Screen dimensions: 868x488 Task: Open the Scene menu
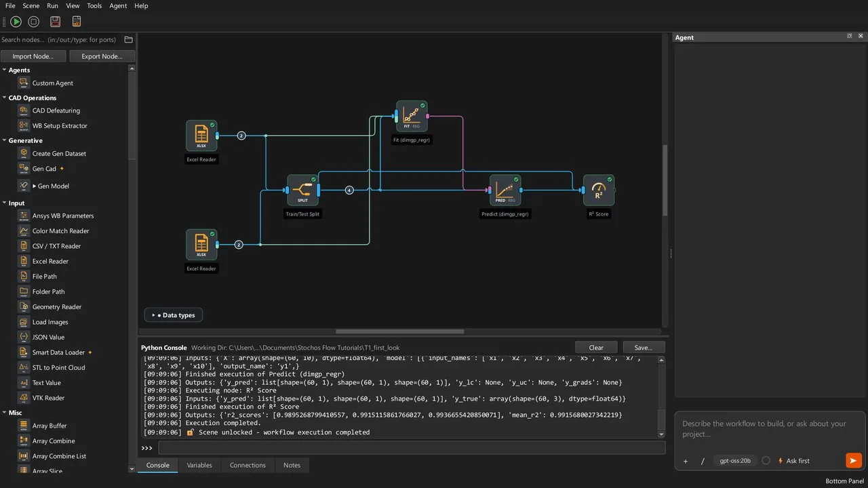coord(31,5)
